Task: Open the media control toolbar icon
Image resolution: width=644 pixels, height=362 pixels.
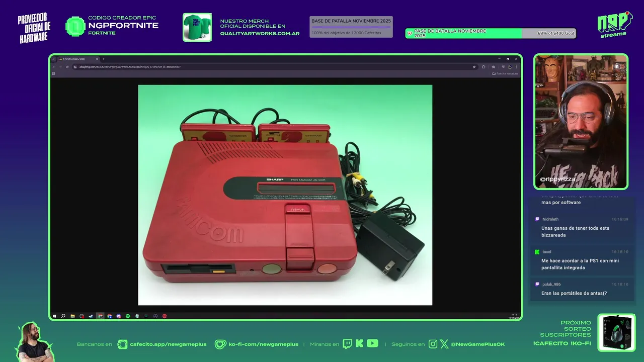Action: (503, 66)
